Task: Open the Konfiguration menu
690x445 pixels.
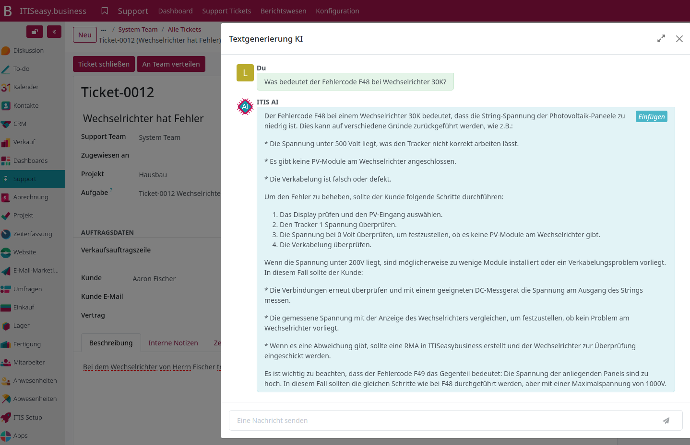Action: pyautogui.click(x=331, y=10)
